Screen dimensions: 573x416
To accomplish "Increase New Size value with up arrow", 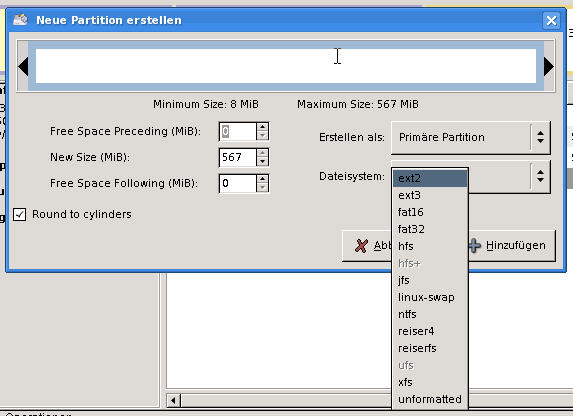I will click(262, 153).
